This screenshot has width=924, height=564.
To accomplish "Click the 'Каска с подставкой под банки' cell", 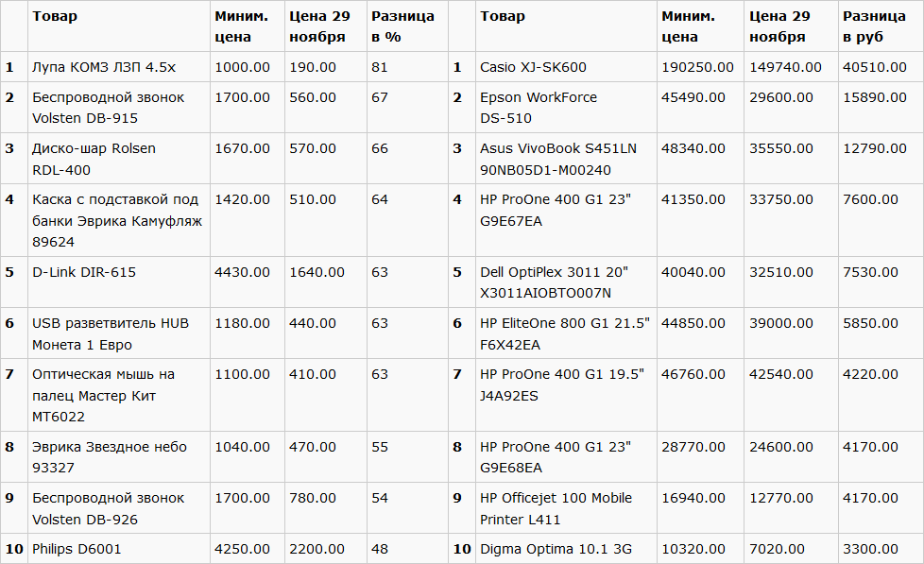I will 117,220.
